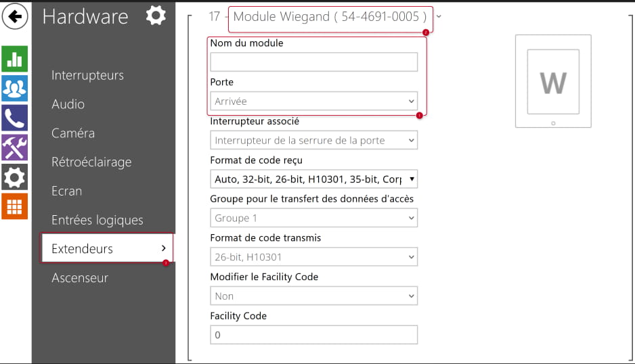
Task: Open the Ascenseur menu item
Action: (80, 278)
